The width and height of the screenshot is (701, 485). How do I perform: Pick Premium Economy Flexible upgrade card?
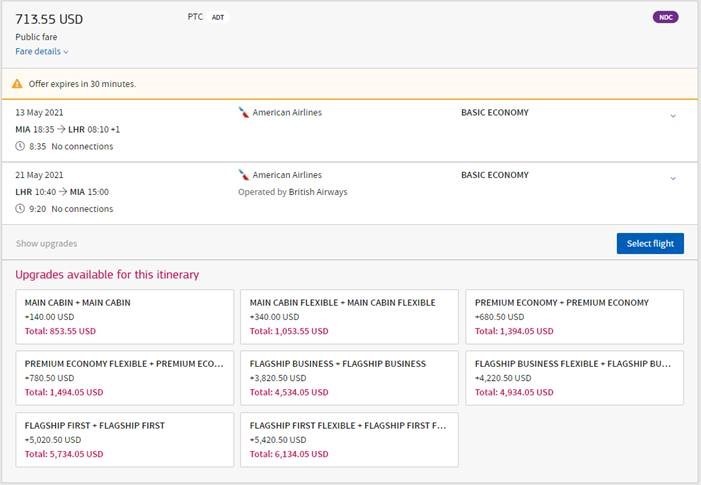coord(125,377)
